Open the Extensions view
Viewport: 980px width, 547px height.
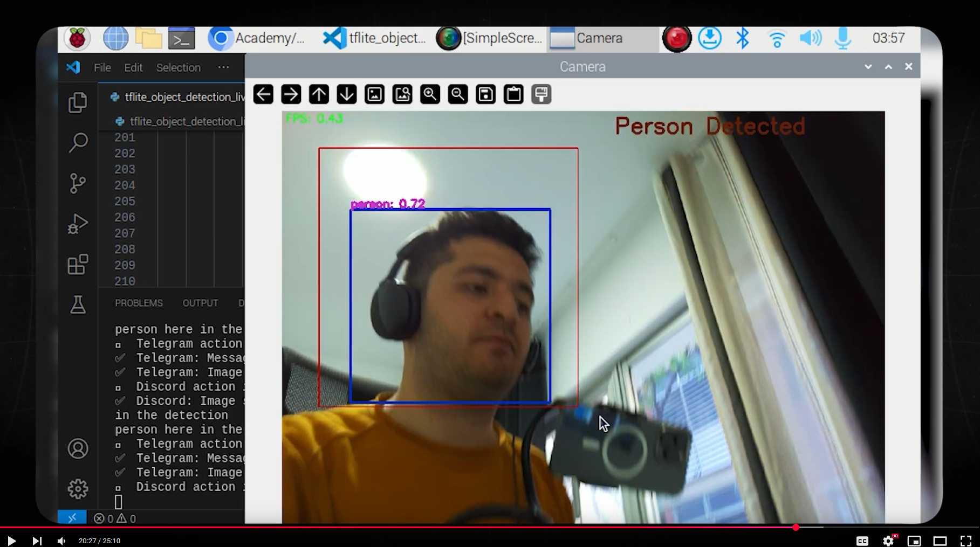pyautogui.click(x=78, y=264)
